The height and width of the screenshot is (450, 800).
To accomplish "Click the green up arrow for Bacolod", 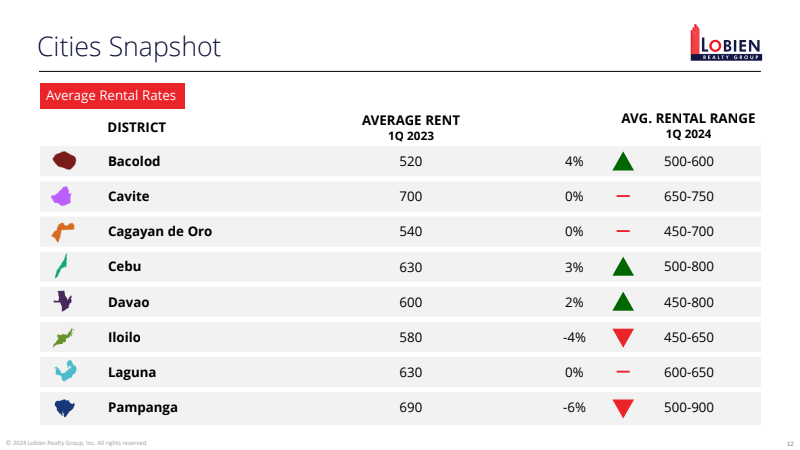I will [623, 161].
